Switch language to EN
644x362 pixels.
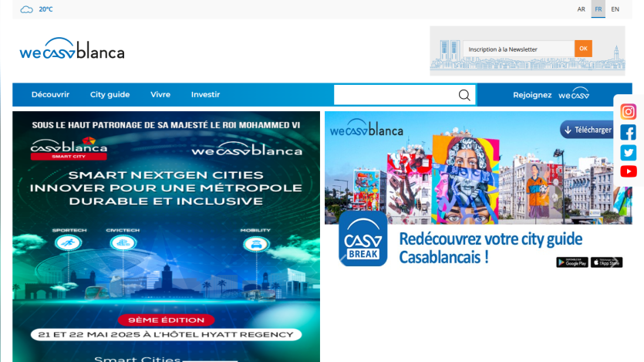click(x=615, y=9)
